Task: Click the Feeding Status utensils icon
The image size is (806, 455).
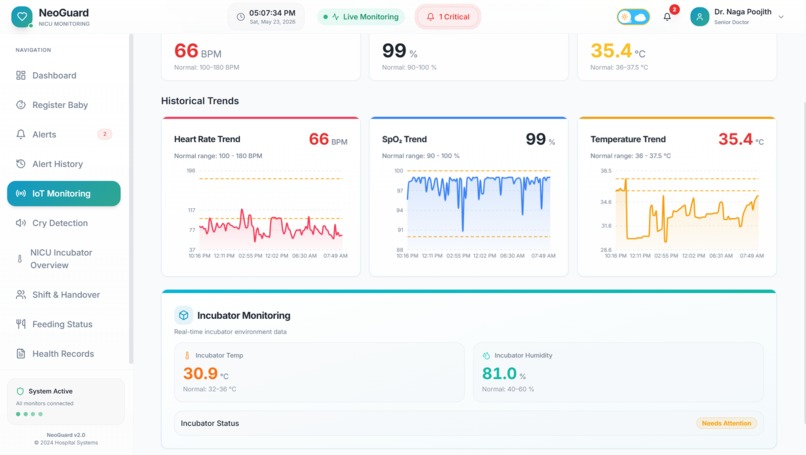Action: coord(21,324)
